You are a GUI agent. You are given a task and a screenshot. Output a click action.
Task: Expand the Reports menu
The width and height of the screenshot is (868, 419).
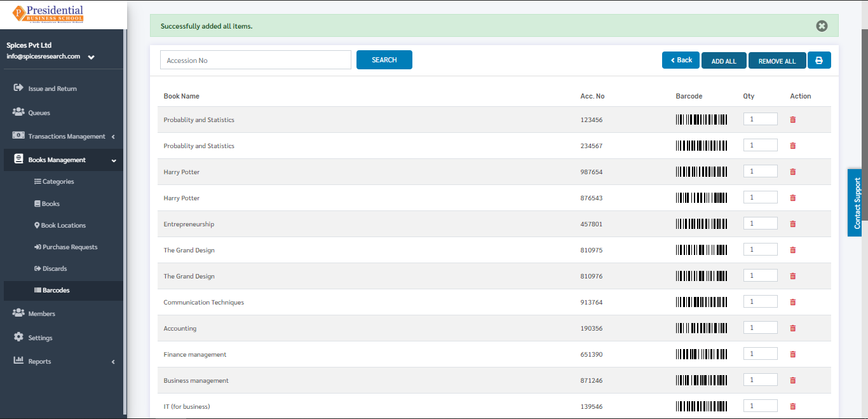pyautogui.click(x=64, y=361)
